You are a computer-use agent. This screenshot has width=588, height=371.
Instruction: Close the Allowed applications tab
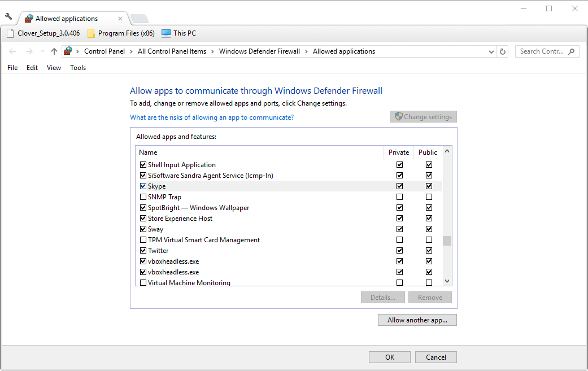[x=120, y=19]
